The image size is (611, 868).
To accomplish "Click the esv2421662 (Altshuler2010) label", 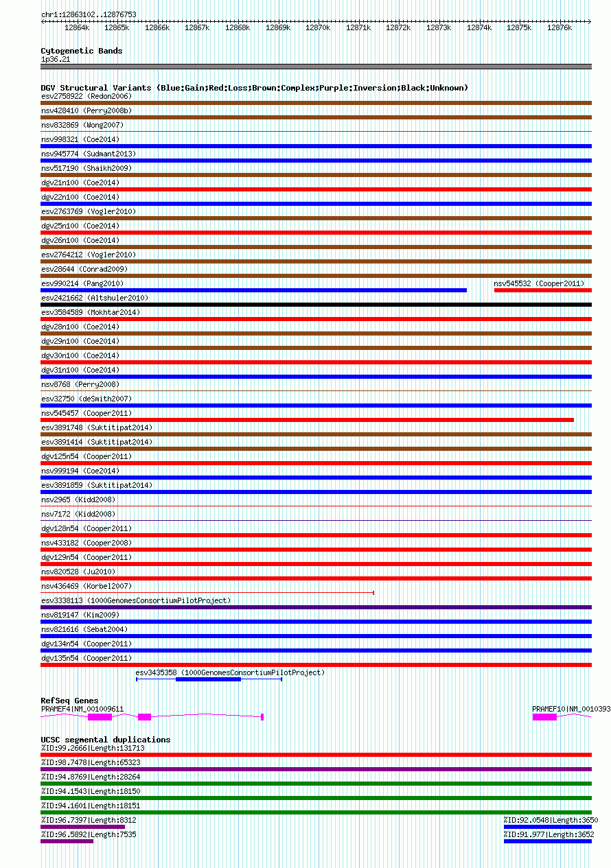I will pyautogui.click(x=95, y=298).
